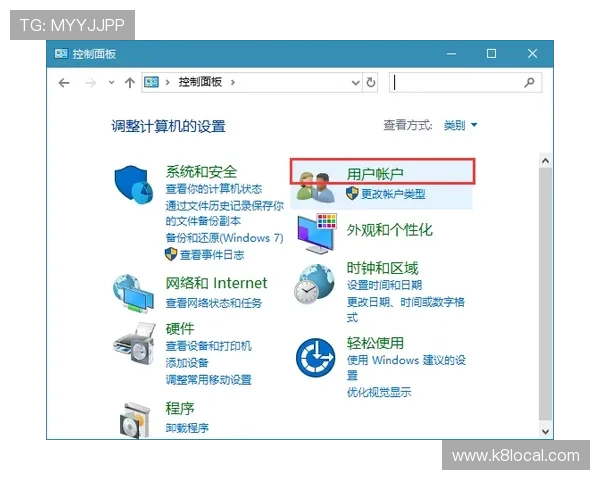Open 外观和个性化 category

coord(390,230)
